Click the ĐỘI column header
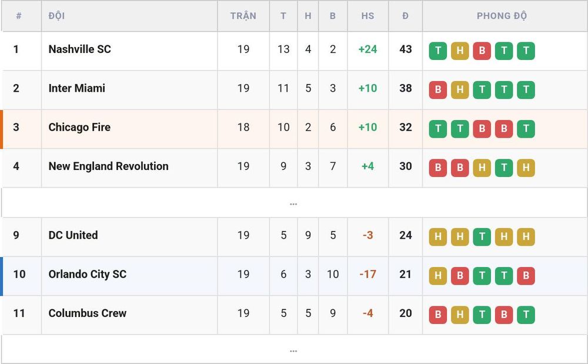This screenshot has height=364, width=588. [56, 16]
